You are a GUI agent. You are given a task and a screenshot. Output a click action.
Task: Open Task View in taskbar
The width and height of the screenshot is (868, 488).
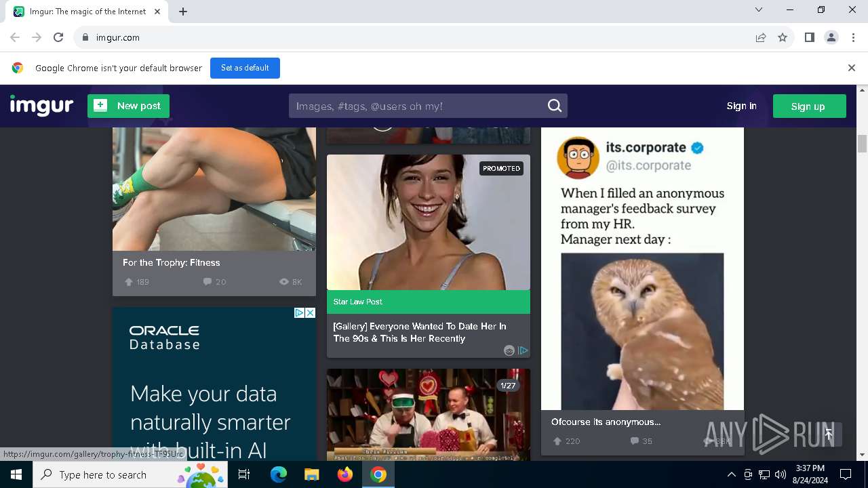[245, 474]
